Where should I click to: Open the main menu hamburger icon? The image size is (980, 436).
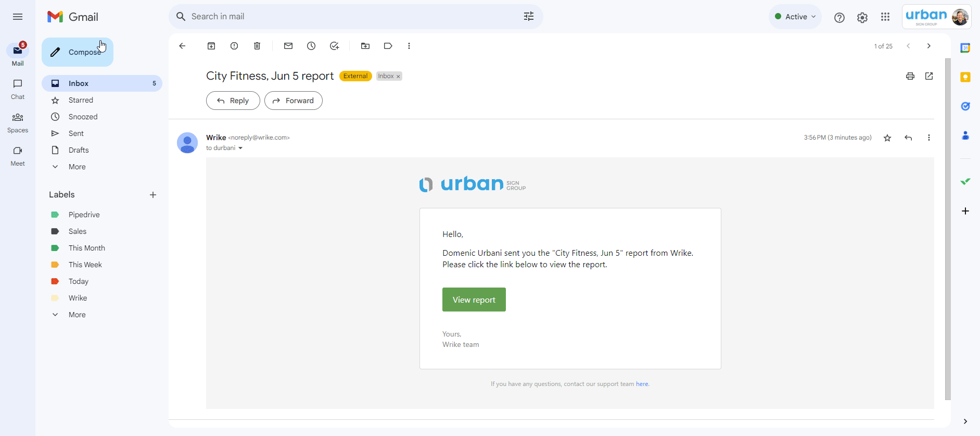18,17
